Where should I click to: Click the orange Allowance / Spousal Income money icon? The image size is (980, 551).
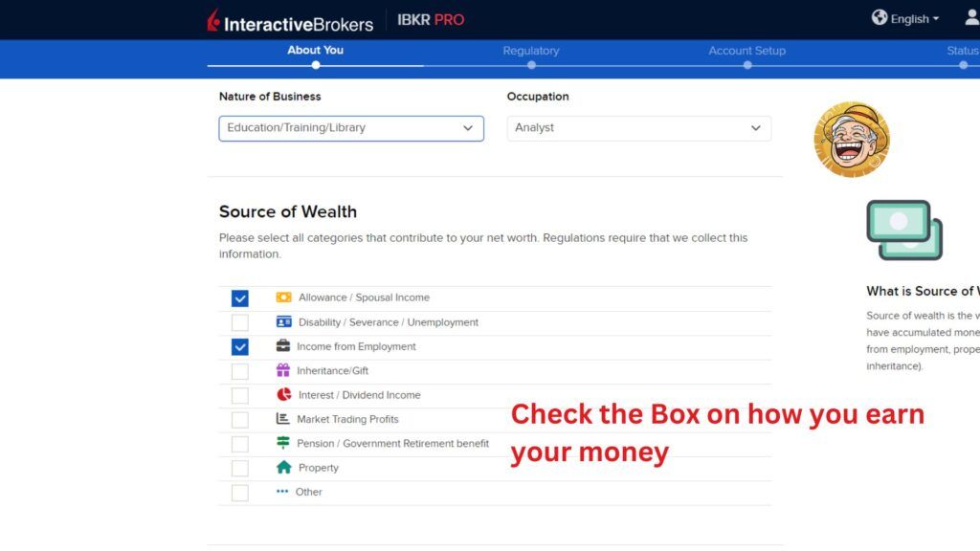(283, 298)
